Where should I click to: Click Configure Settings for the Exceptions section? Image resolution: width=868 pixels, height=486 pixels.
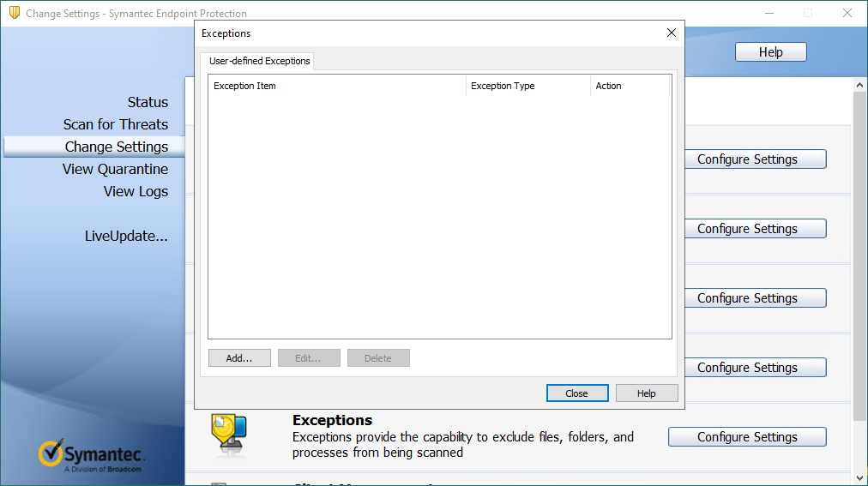[747, 437]
